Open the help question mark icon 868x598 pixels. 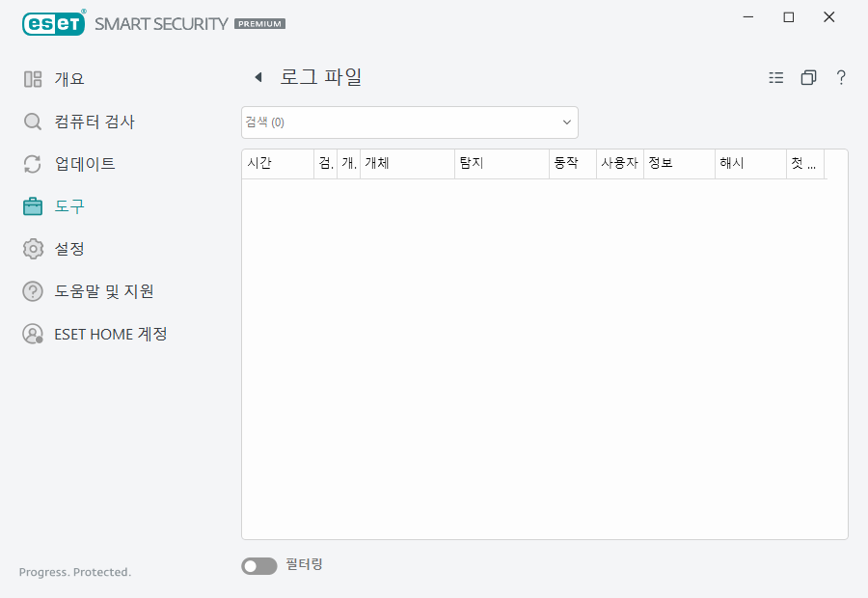pos(841,78)
